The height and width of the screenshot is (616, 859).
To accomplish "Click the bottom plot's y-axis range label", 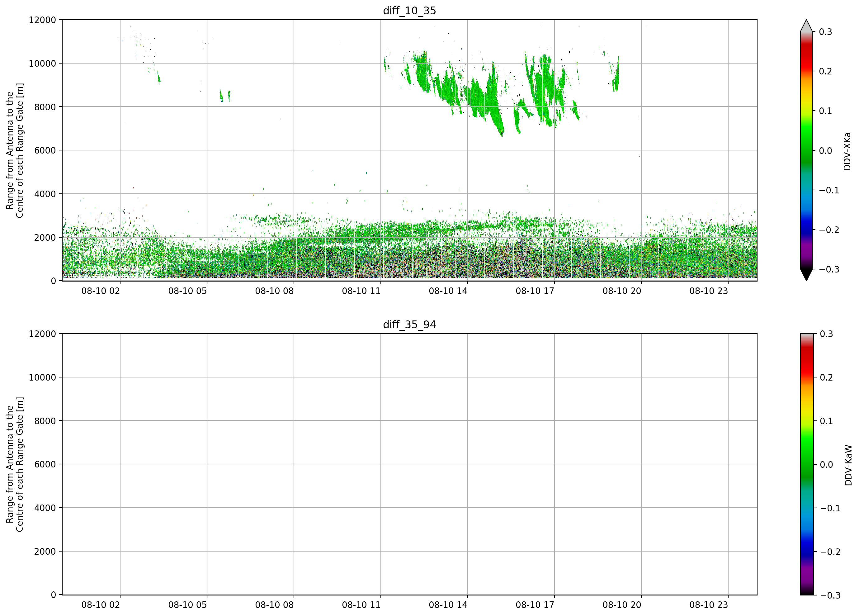I will point(15,464).
